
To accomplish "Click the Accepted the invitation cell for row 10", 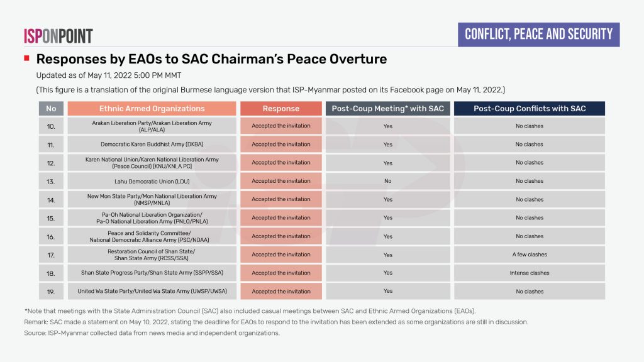I will [x=280, y=126].
